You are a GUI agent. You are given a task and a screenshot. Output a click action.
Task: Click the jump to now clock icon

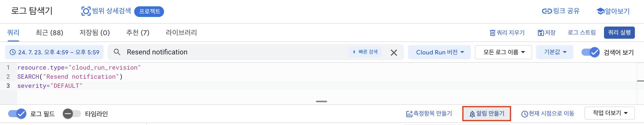[x=525, y=114]
